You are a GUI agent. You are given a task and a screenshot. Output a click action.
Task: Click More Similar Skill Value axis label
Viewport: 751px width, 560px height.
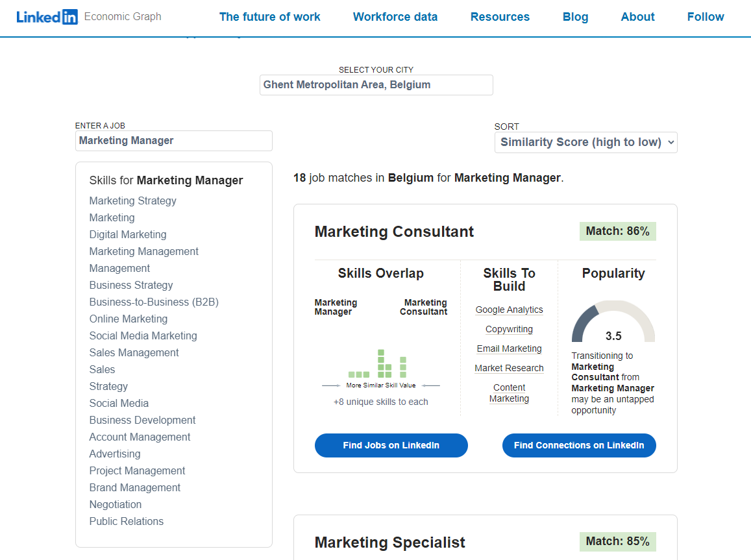pos(381,385)
